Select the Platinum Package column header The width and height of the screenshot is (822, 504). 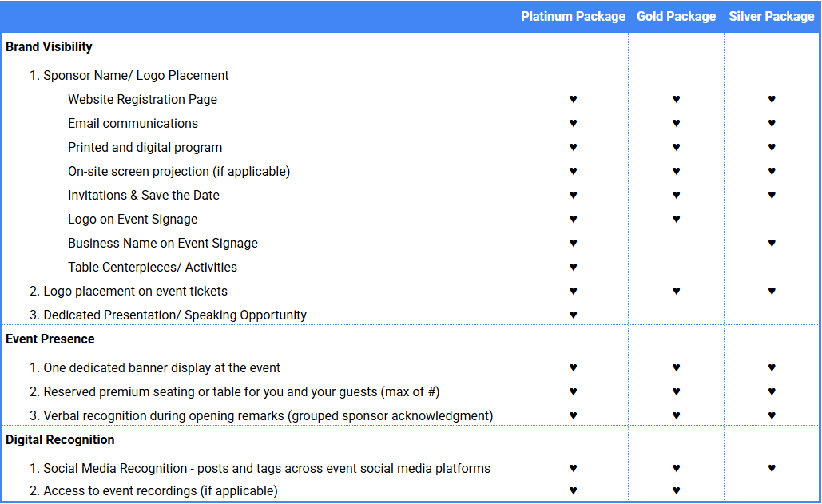573,17
